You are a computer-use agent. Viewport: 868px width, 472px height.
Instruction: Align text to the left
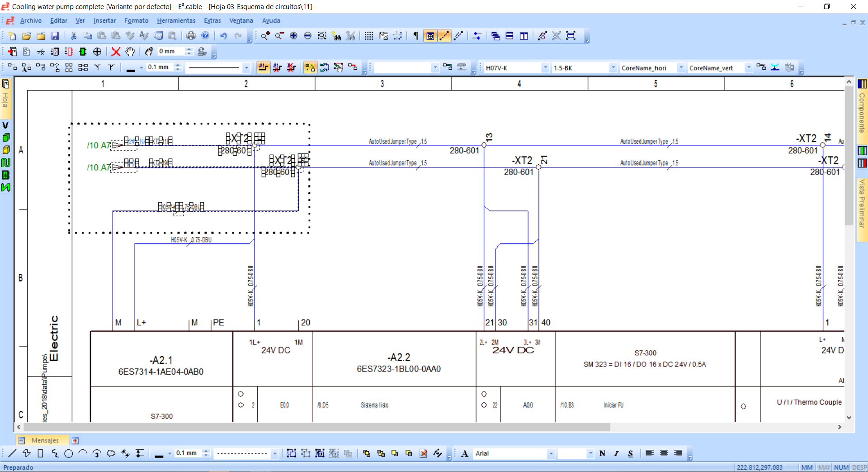(x=650, y=453)
